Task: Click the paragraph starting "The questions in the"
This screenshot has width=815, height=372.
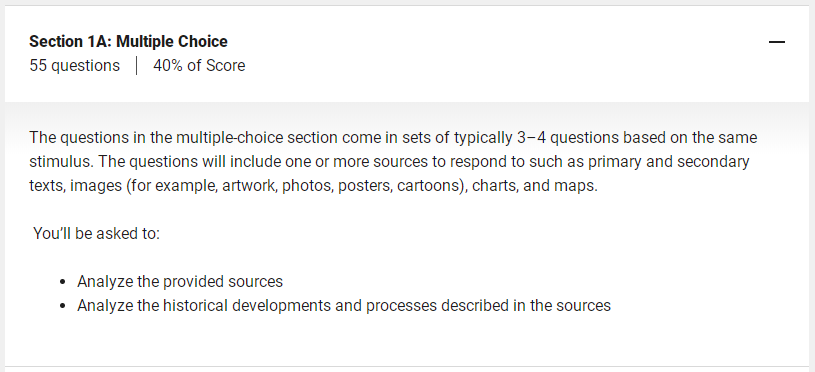Action: click(393, 162)
